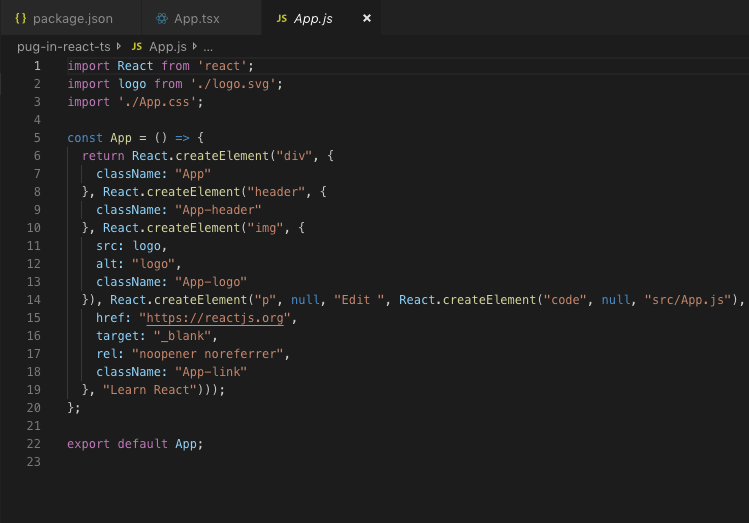Image resolution: width=749 pixels, height=523 pixels.
Task: Click "noopener noreferrer" rel value
Action: [207, 354]
